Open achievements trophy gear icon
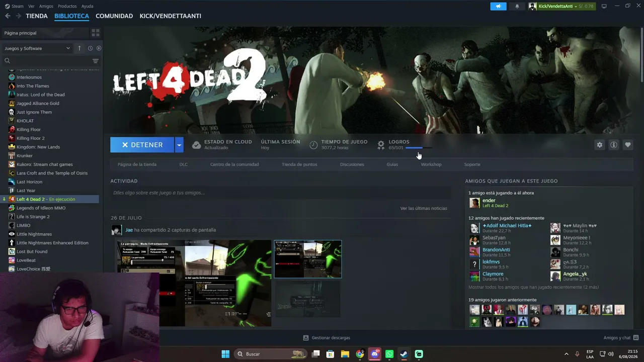 (x=381, y=145)
